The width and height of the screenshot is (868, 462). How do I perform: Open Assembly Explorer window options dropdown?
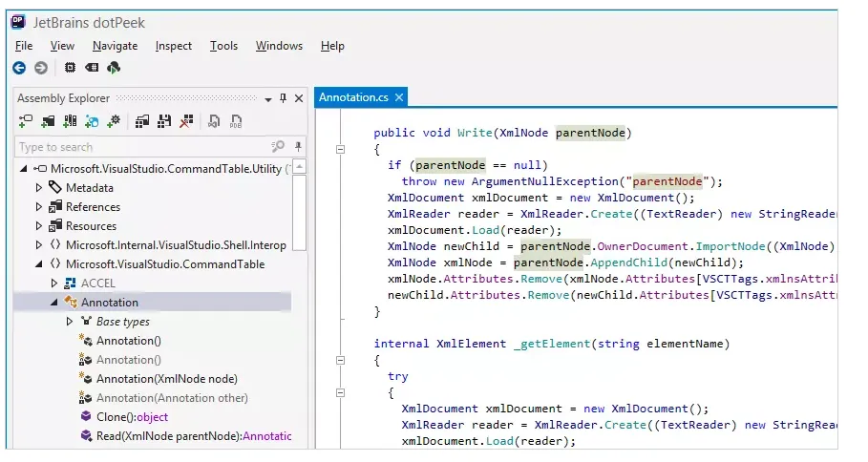pos(268,99)
